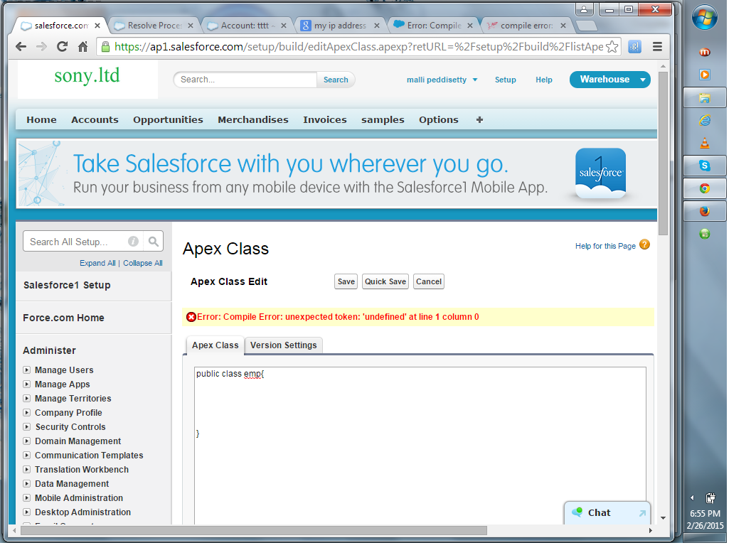Open the Version Settings tab

pyautogui.click(x=284, y=345)
